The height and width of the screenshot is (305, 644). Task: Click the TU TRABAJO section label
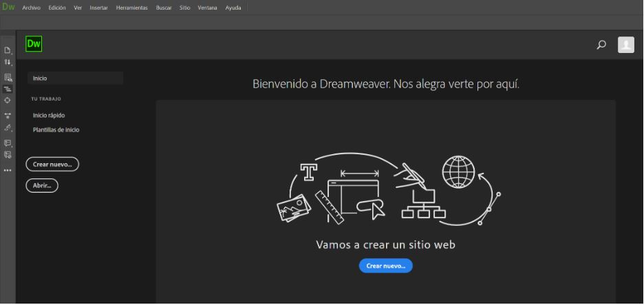[46, 99]
